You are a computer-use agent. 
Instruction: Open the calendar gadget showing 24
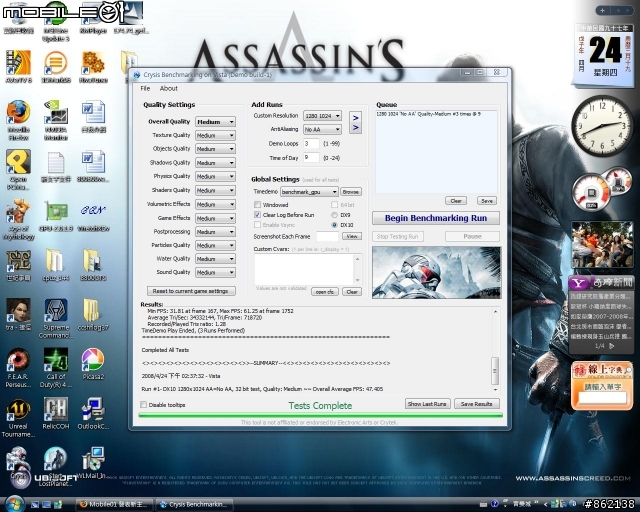602,56
